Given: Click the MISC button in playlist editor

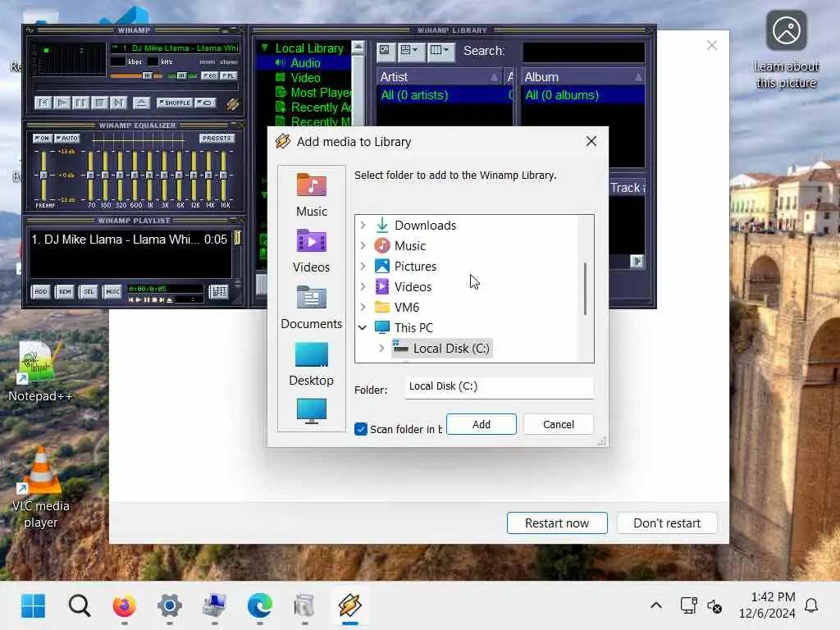Looking at the screenshot, I should 112,291.
